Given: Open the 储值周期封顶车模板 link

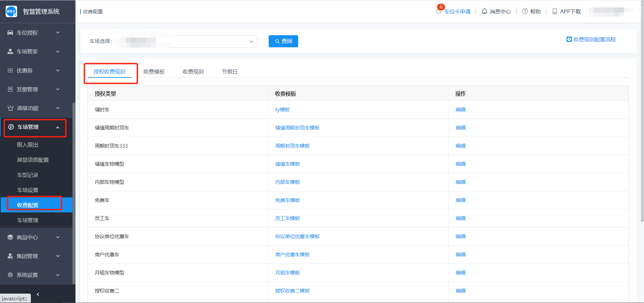Looking at the screenshot, I should (x=297, y=128).
